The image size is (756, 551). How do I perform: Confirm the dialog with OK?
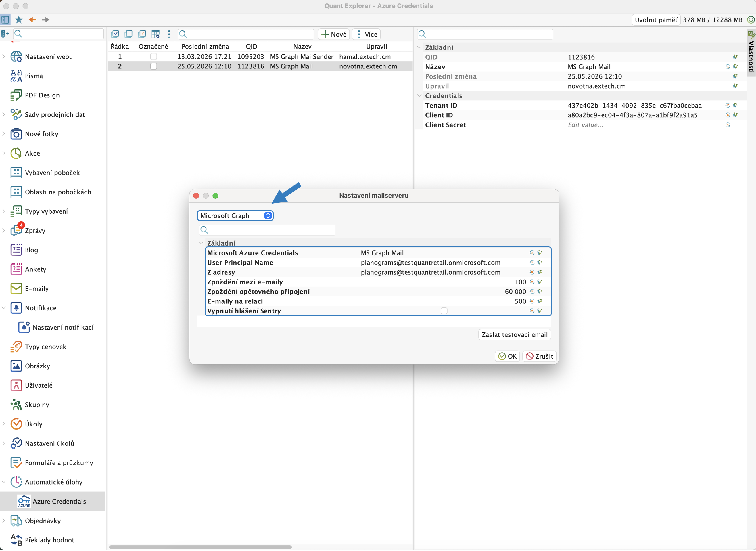tap(507, 357)
